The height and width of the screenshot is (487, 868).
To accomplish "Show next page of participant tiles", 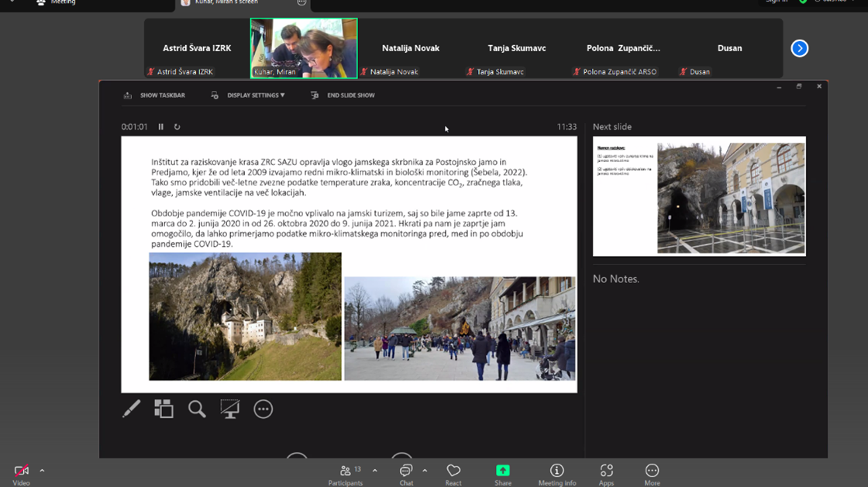I will click(x=799, y=48).
